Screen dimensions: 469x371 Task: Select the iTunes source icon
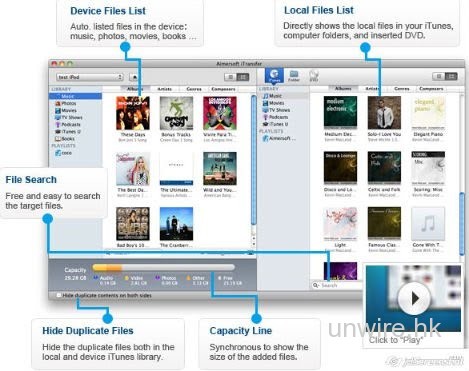(274, 76)
